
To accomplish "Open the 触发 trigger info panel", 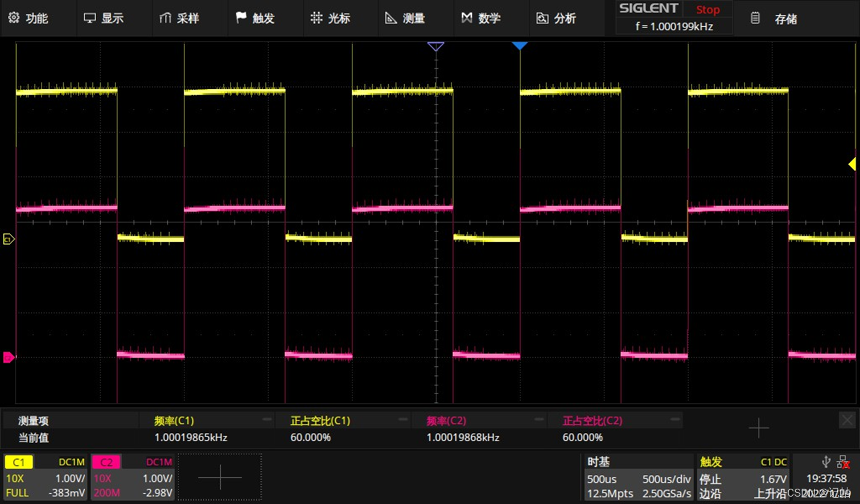I will click(743, 477).
